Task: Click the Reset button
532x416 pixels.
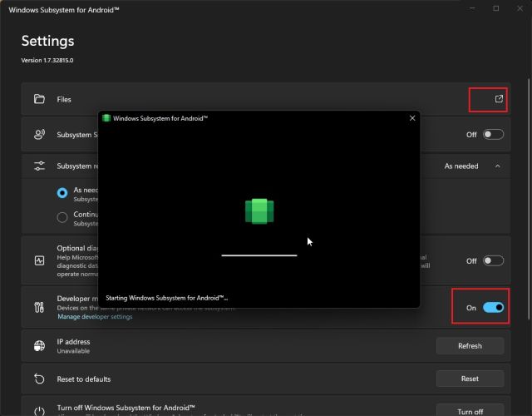Action: (470, 379)
